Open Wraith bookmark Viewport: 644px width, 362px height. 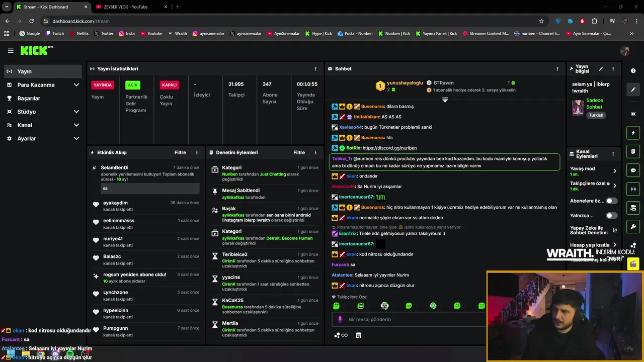(x=177, y=34)
